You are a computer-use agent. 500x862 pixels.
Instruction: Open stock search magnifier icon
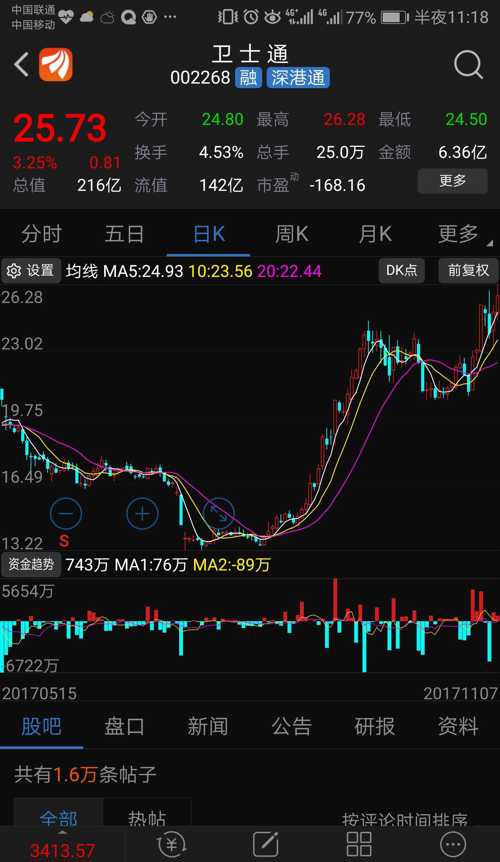tap(468, 66)
